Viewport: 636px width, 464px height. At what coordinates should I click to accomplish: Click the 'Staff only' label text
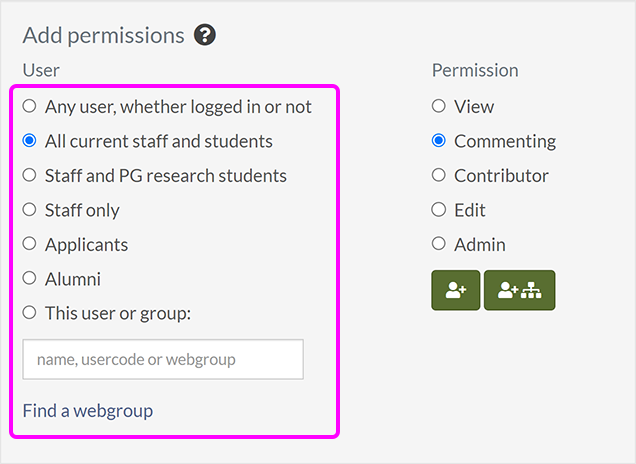coord(82,210)
